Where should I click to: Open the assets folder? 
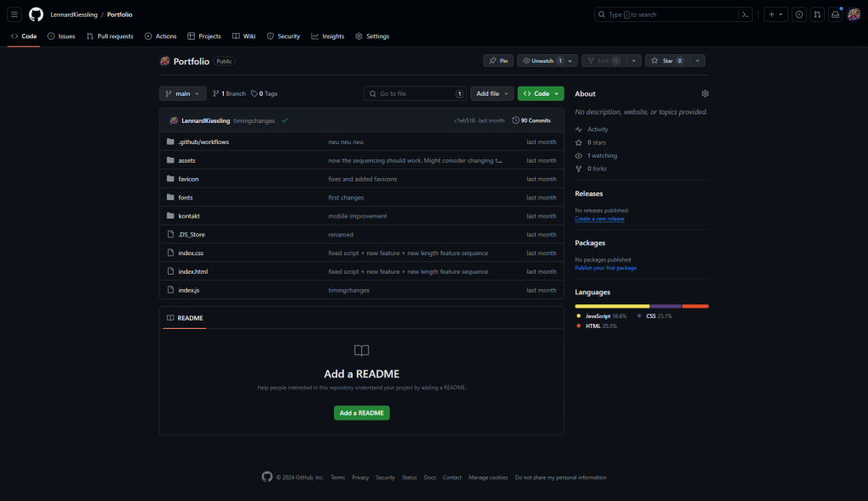[186, 160]
